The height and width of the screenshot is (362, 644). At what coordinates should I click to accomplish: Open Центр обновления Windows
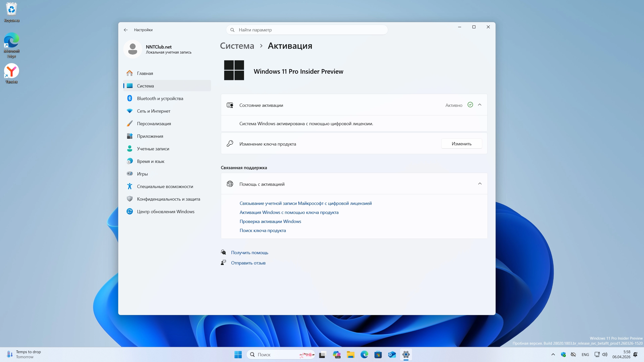pyautogui.click(x=166, y=212)
